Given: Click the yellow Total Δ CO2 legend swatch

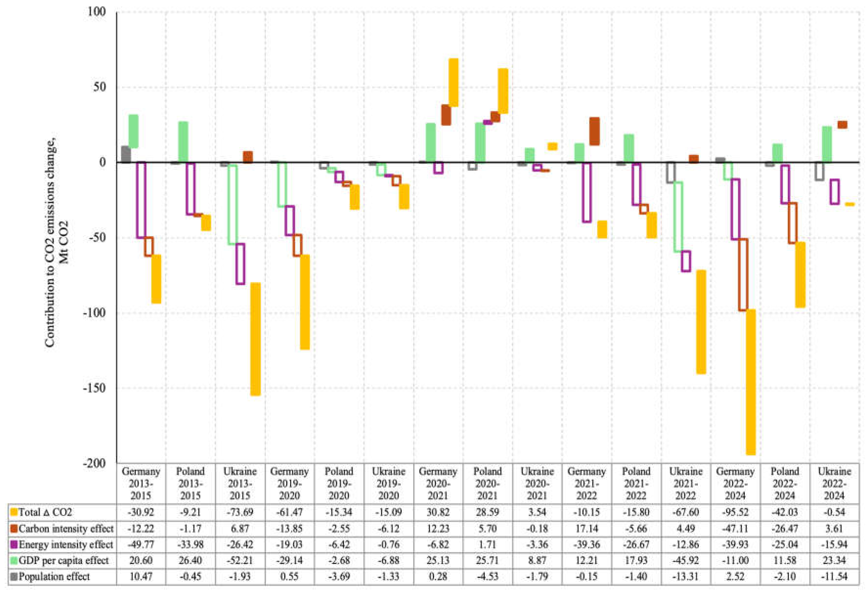Looking at the screenshot, I should tap(14, 512).
